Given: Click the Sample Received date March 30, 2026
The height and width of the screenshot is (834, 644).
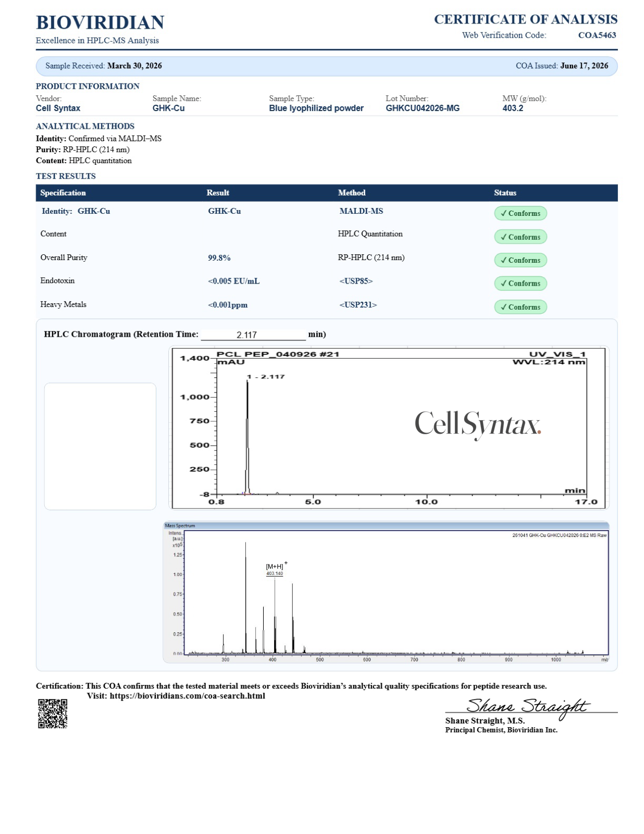Looking at the screenshot, I should pyautogui.click(x=134, y=66).
